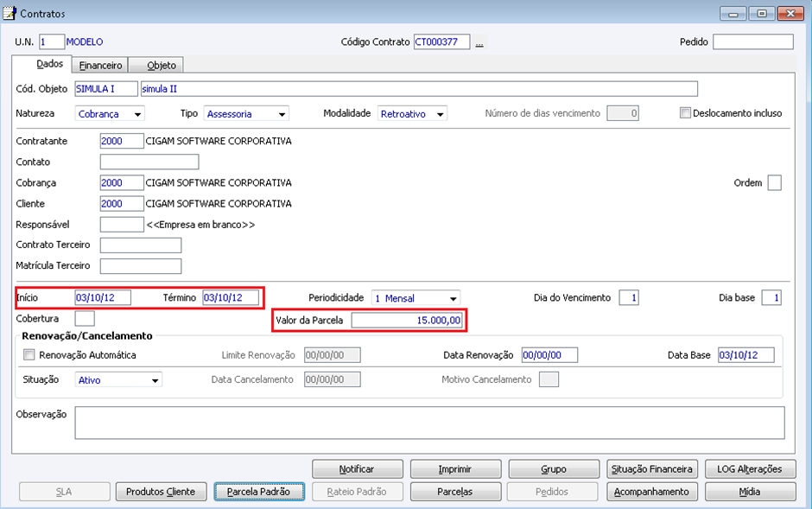Click the Início date field
812x509 pixels.
103,298
